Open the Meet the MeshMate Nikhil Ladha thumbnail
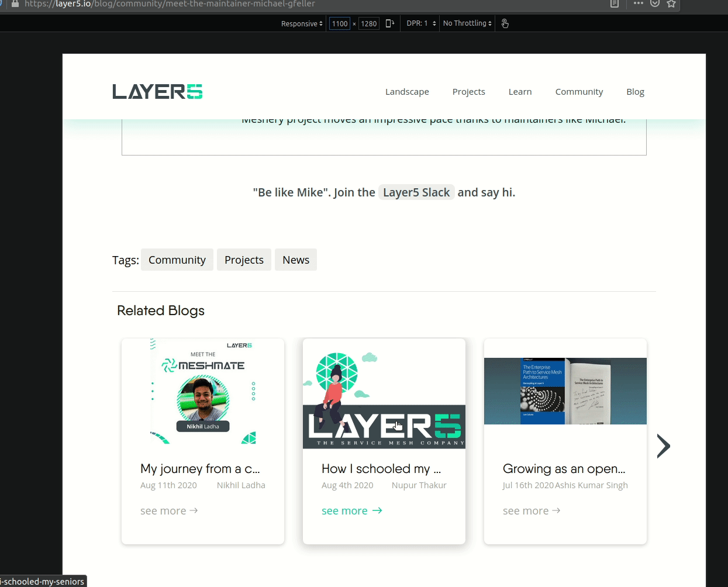 [203, 391]
